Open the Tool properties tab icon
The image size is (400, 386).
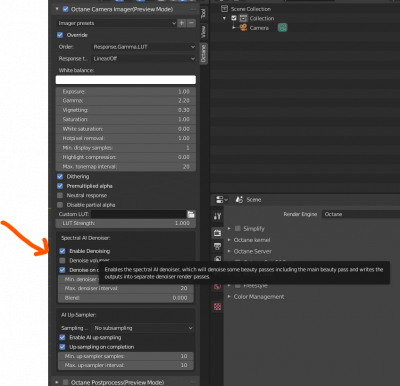[x=217, y=216]
